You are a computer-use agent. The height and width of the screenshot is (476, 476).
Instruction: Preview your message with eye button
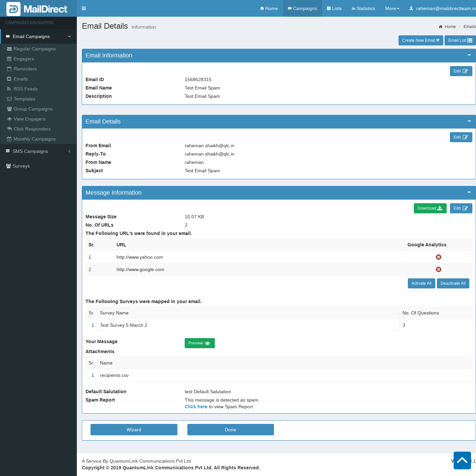click(x=199, y=343)
